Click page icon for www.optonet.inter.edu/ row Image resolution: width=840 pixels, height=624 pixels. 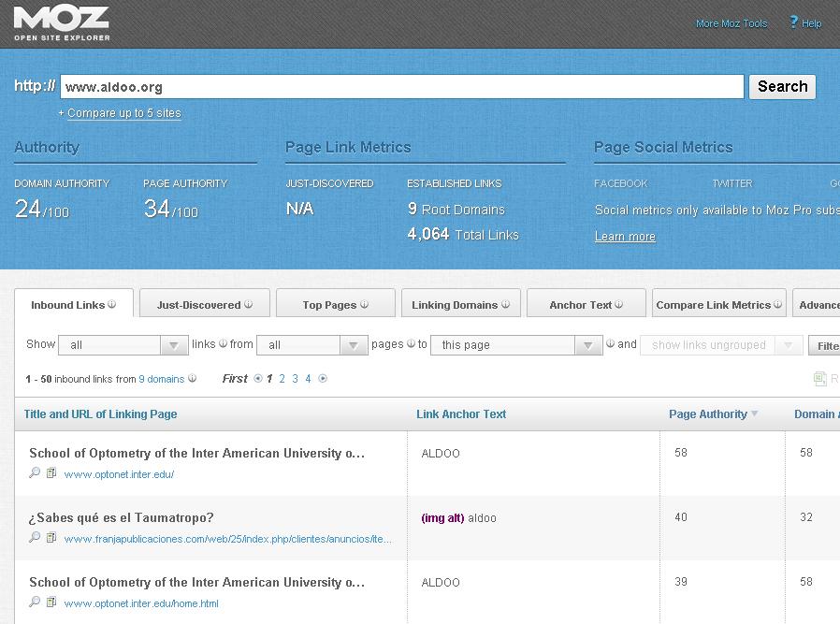51,473
